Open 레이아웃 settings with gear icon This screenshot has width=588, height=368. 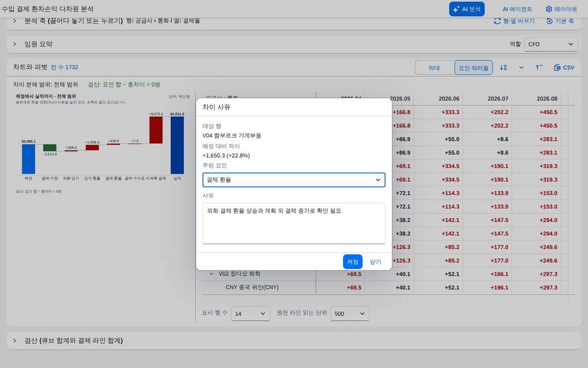tap(561, 9)
